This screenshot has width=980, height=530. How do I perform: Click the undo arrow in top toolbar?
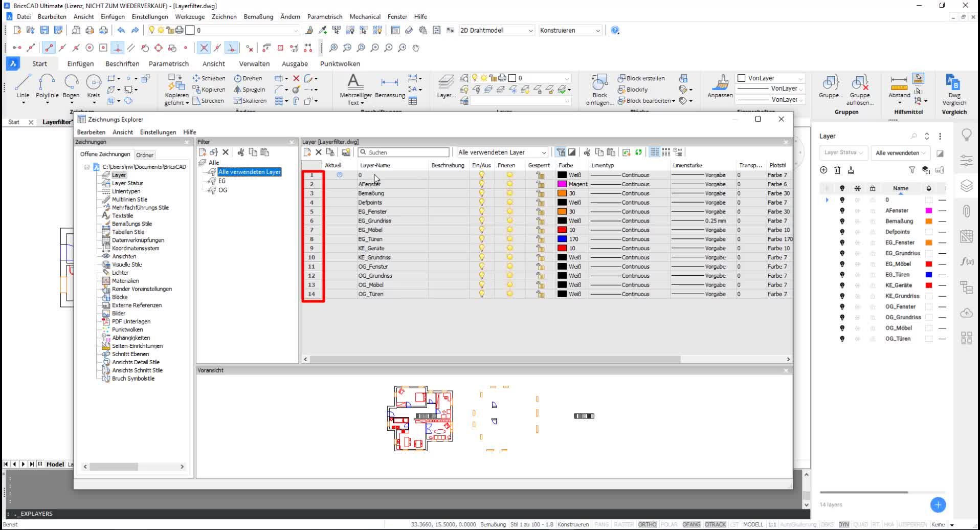tap(121, 30)
